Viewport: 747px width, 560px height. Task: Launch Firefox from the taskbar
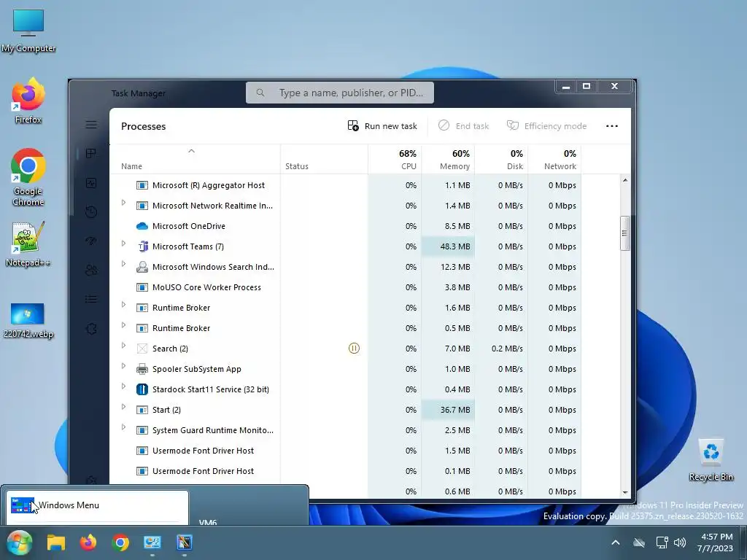[x=88, y=542]
